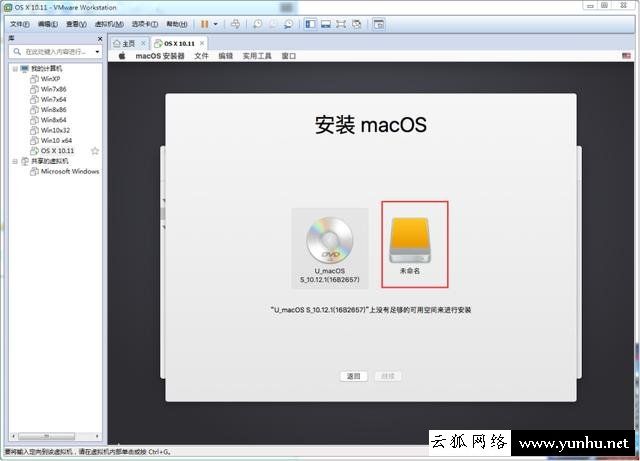Select the U_macOS DVD install disk
The width and height of the screenshot is (640, 461).
pos(330,248)
